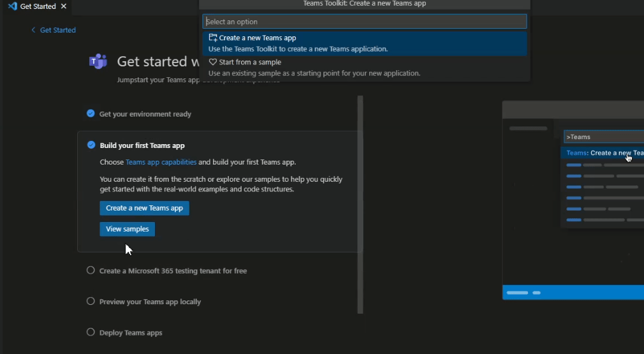
Task: Expand Deploy Teams apps step
Action: (131, 333)
